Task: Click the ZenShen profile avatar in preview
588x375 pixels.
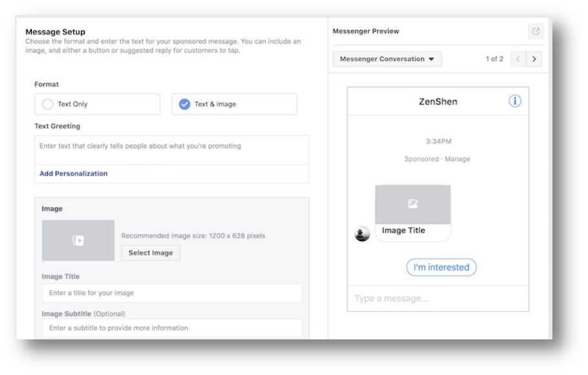Action: (362, 233)
